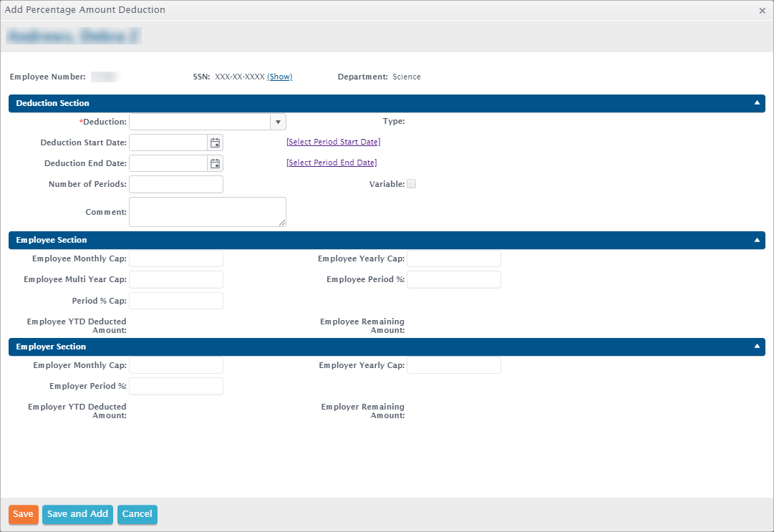Click the Employee Period % input
This screenshot has width=774, height=532.
453,279
